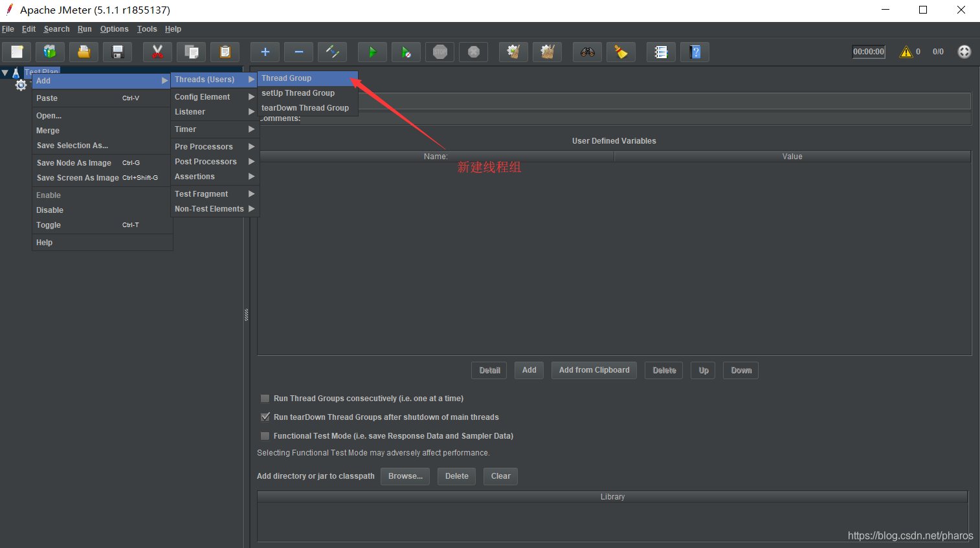Image resolution: width=980 pixels, height=548 pixels.
Task: Click the Collapse all minus icon
Action: pyautogui.click(x=298, y=52)
